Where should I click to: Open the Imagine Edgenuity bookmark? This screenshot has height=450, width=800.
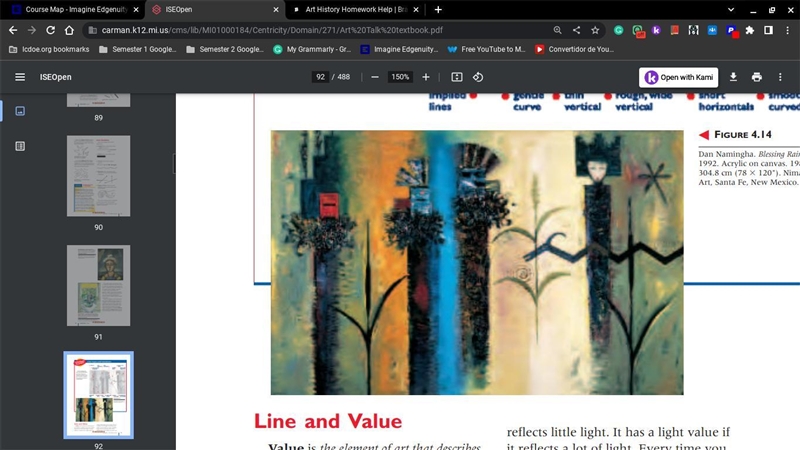pyautogui.click(x=399, y=49)
